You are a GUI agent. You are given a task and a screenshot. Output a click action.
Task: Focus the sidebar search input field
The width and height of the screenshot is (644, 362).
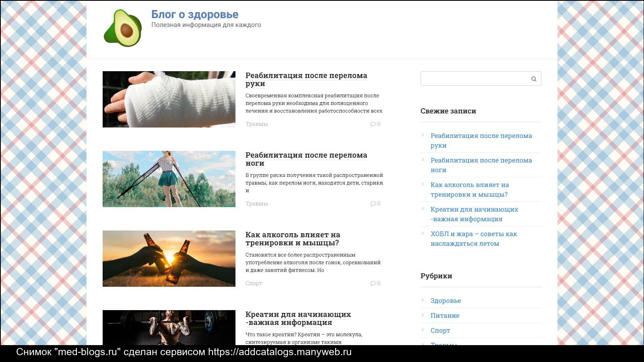[x=481, y=78]
